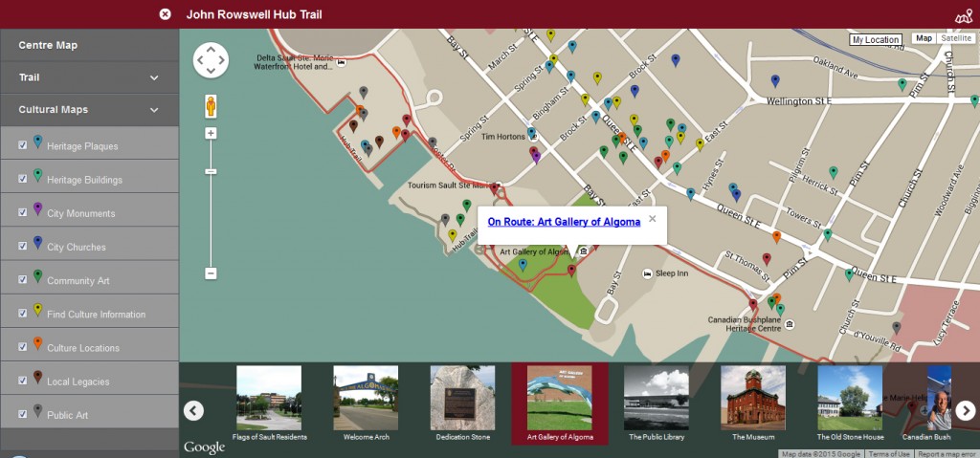The height and width of the screenshot is (458, 980).
Task: Zoom out with the minus button
Action: click(211, 273)
